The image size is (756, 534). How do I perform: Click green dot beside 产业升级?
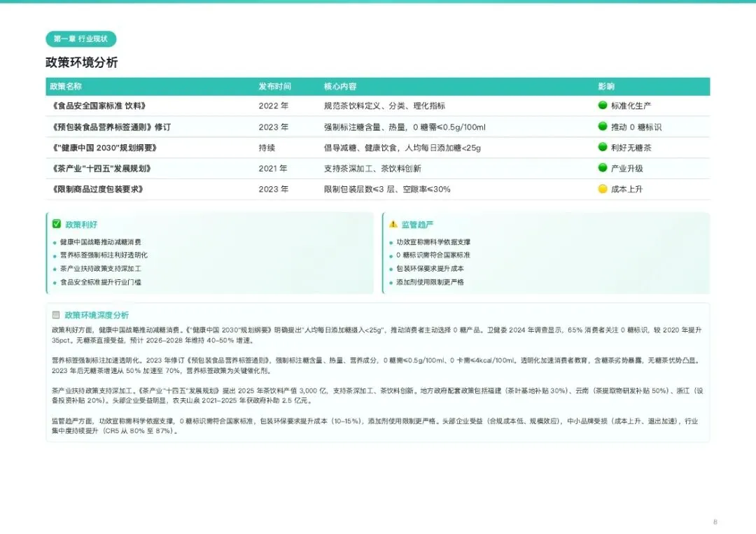[602, 168]
